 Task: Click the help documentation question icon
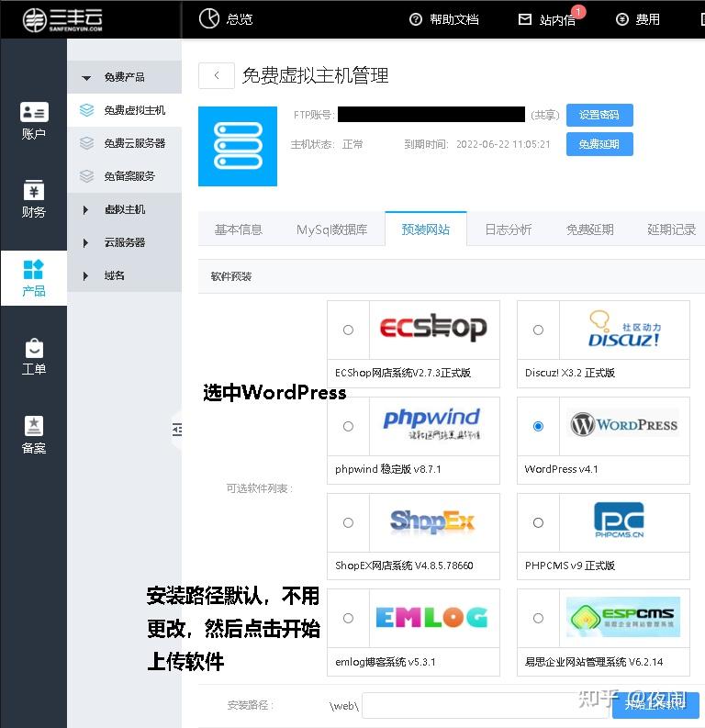tap(416, 19)
